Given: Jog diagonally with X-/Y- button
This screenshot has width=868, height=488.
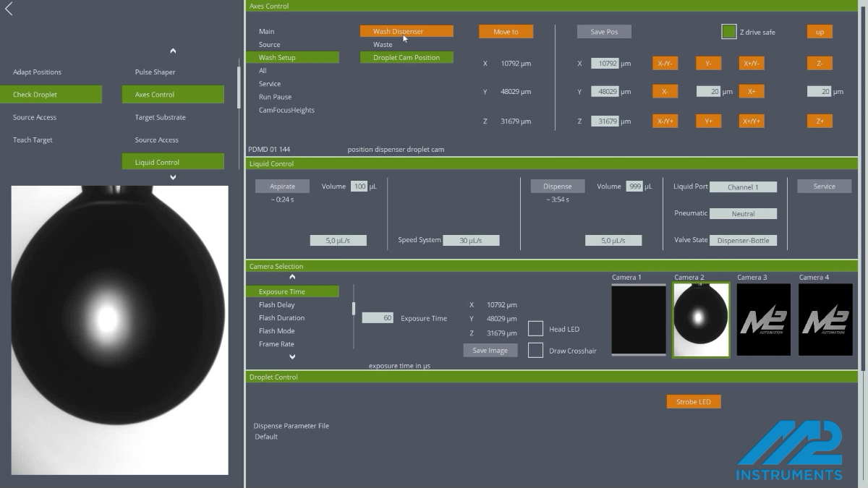Looking at the screenshot, I should tap(665, 64).
